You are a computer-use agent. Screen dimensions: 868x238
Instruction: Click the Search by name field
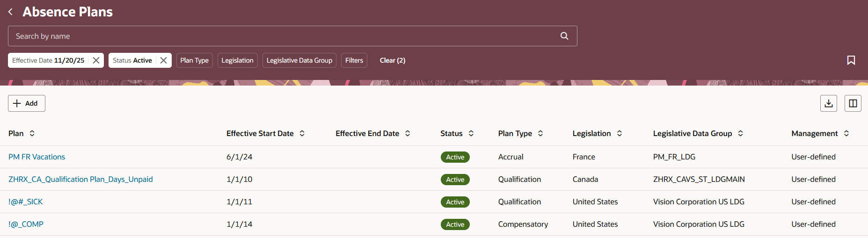click(281, 36)
